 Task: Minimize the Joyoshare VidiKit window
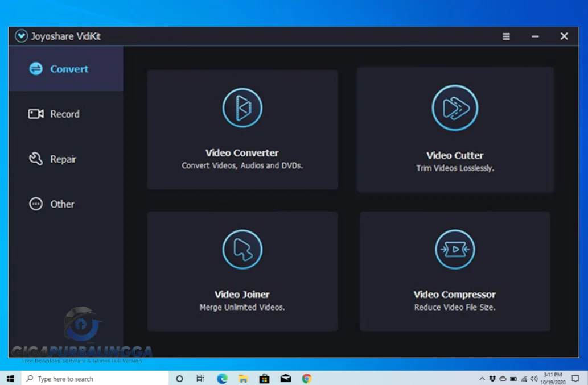point(535,36)
